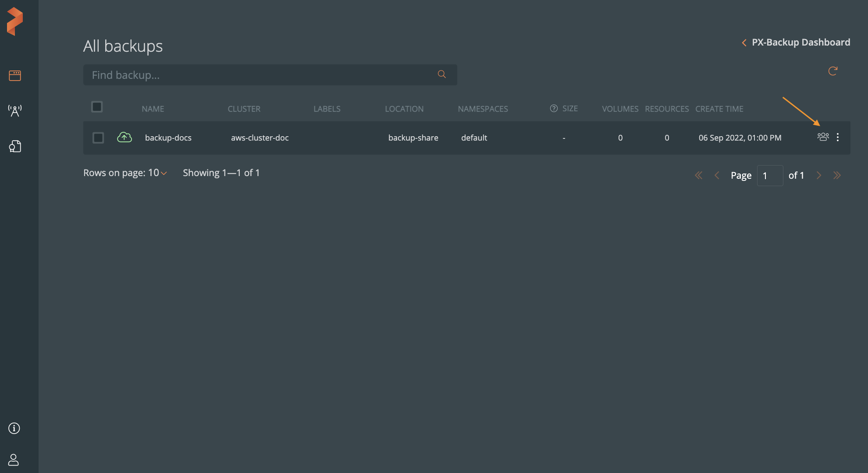Check the backup-docs row checkbox
The image size is (868, 473).
(98, 138)
